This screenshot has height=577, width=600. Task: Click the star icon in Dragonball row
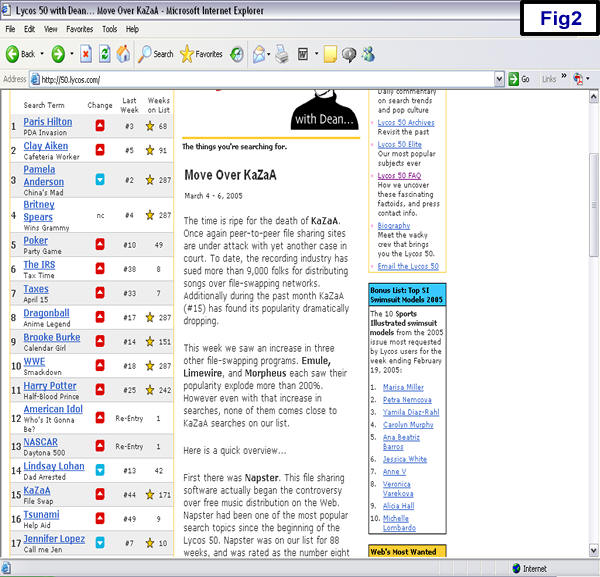pyautogui.click(x=150, y=317)
